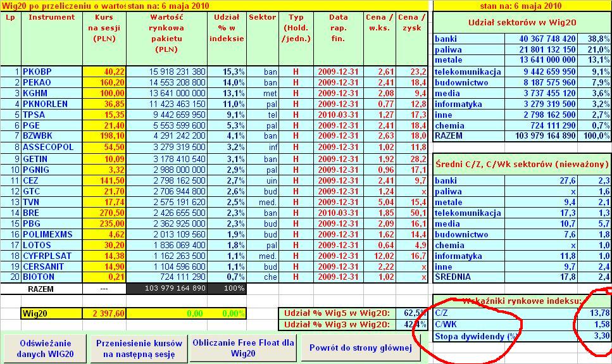Click 'Powrót do strony głównej' button
Viewport: 612px width, 364px height.
(361, 348)
